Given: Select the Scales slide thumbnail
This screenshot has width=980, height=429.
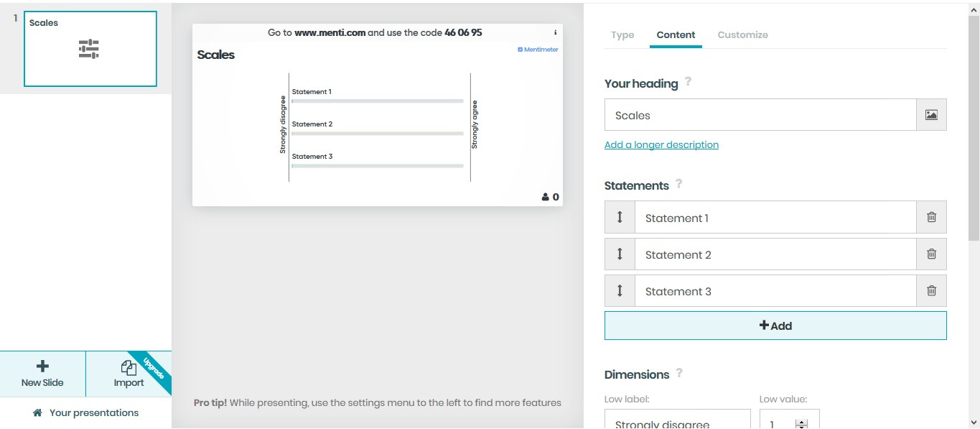Looking at the screenshot, I should [x=90, y=49].
